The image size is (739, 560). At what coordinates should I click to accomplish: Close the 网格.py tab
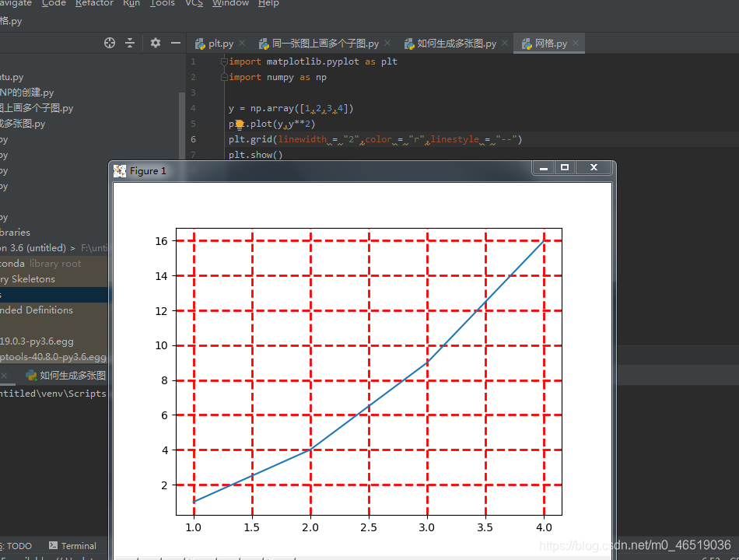point(576,43)
